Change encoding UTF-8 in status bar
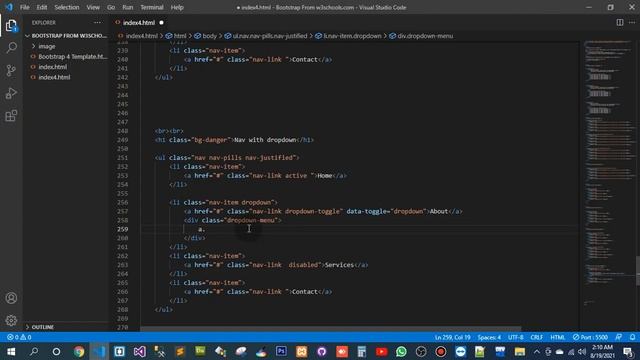The height and width of the screenshot is (360, 640). [516, 337]
